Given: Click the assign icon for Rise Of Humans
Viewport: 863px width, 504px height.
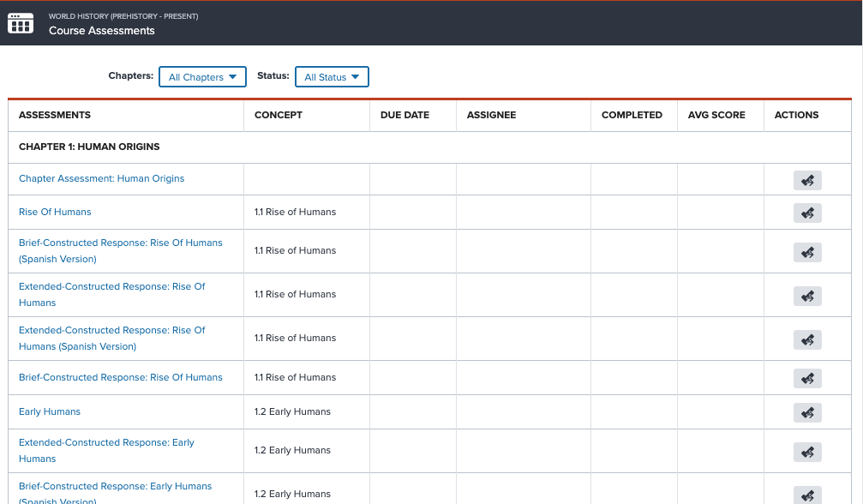Looking at the screenshot, I should click(x=806, y=213).
